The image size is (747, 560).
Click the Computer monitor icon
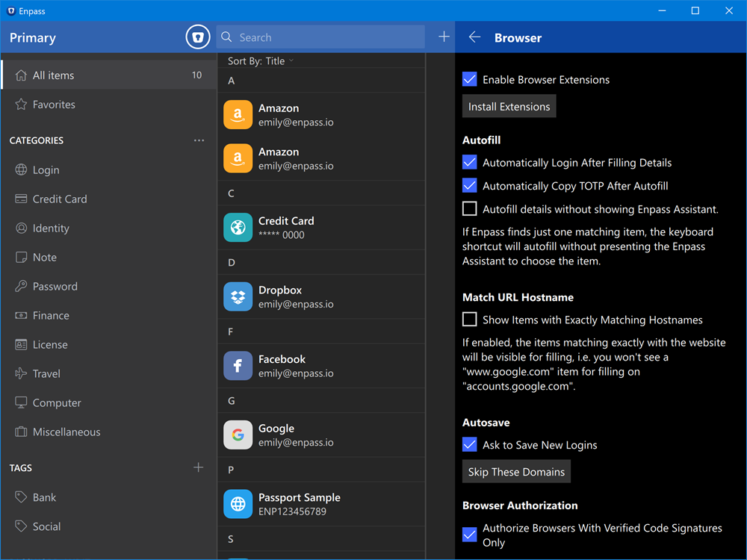pos(21,402)
